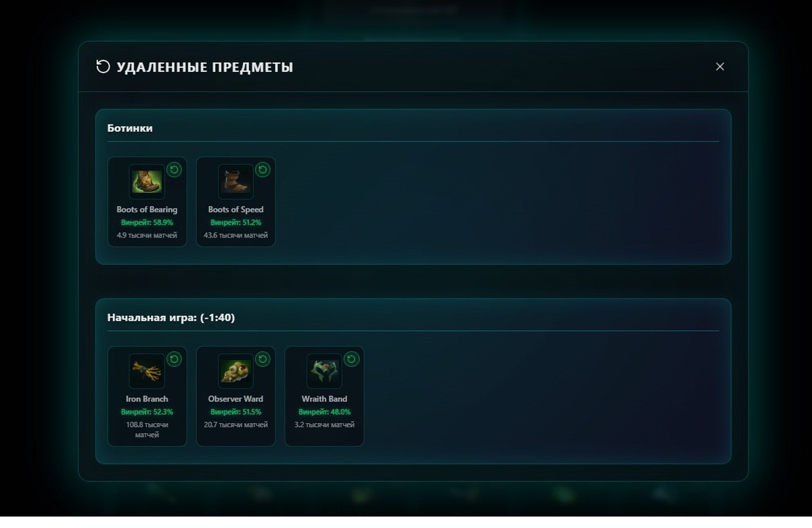Restore the Iron Branch item
This screenshot has width=812, height=528.
(175, 359)
